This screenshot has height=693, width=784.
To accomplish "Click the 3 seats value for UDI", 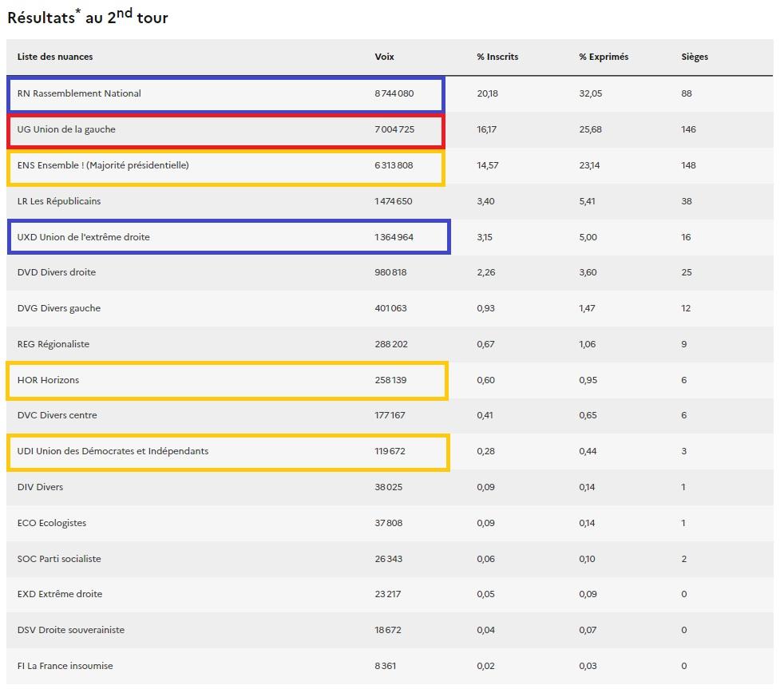I will tap(684, 452).
